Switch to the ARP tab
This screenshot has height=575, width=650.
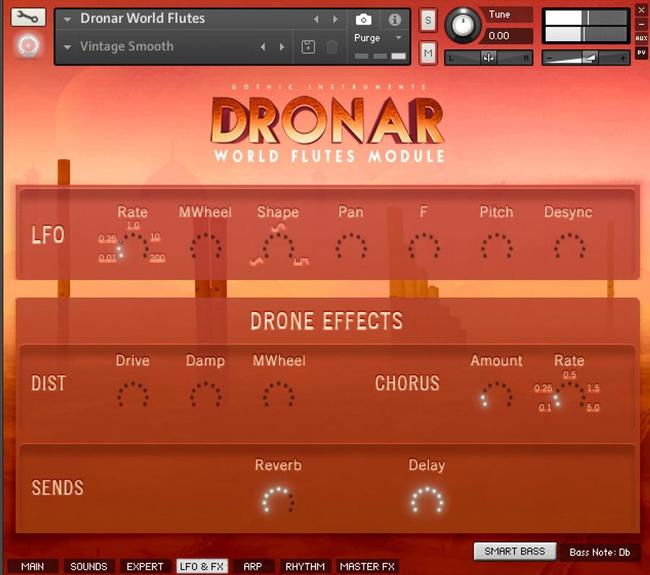point(253,566)
